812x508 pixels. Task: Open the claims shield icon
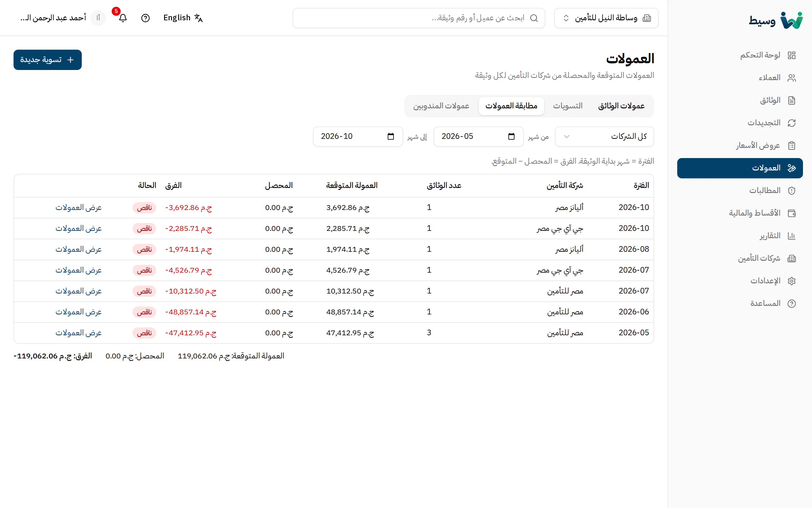click(791, 190)
